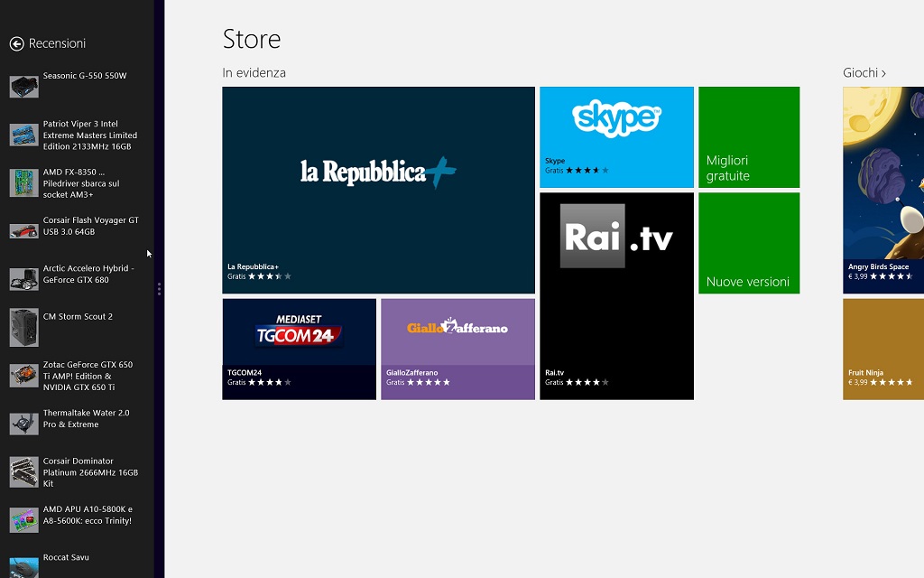Open the CM Storm Scout 2 thumbnail
The height and width of the screenshot is (578, 924).
point(24,327)
